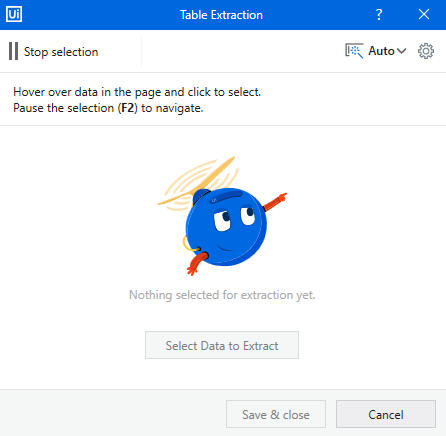The height and width of the screenshot is (436, 446).
Task: Cancel the table extraction dialog
Action: point(386,414)
